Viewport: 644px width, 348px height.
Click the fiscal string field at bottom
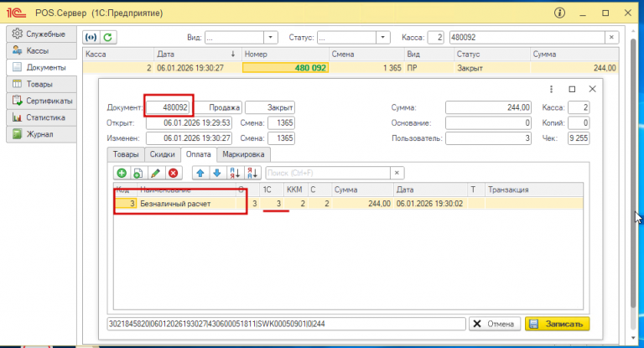286,324
